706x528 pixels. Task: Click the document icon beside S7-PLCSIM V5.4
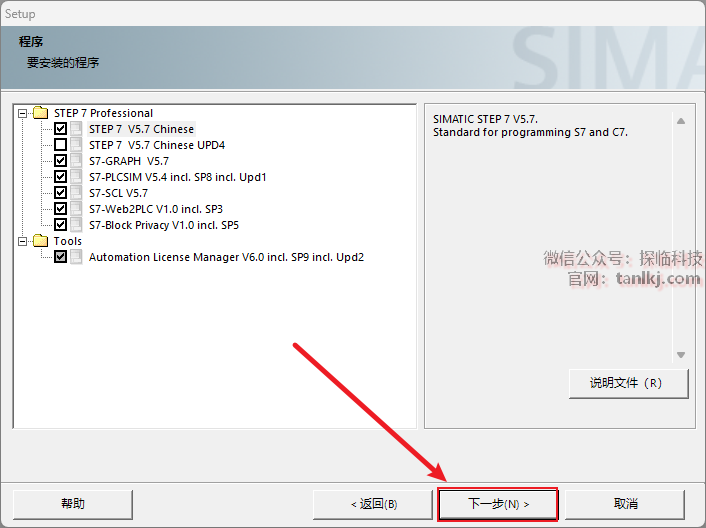click(x=76, y=176)
